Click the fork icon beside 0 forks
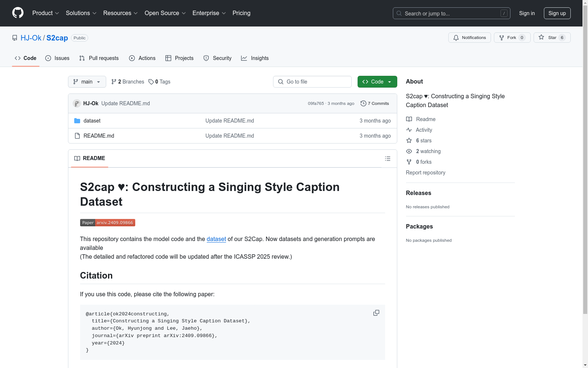This screenshot has width=588, height=368. pos(409,162)
